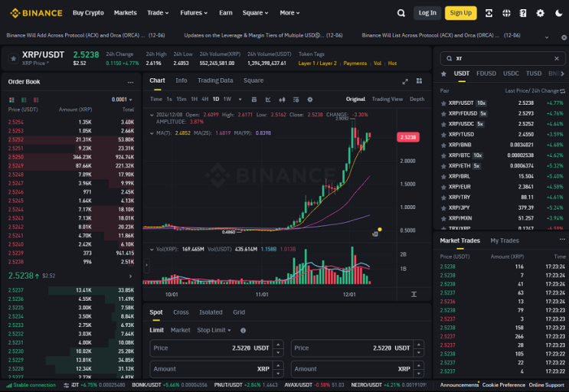Collapse the Vol(XRP) indicator line
The image size is (569, 392).
tap(152, 249)
